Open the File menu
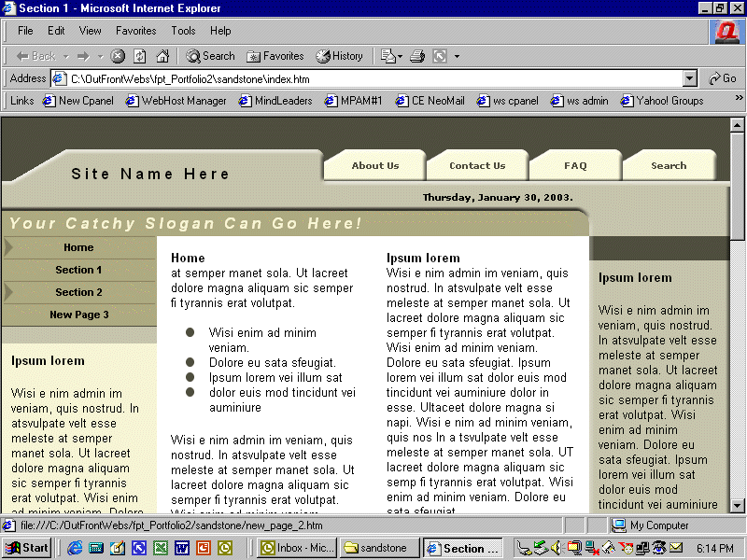The width and height of the screenshot is (747, 560). pos(25,31)
